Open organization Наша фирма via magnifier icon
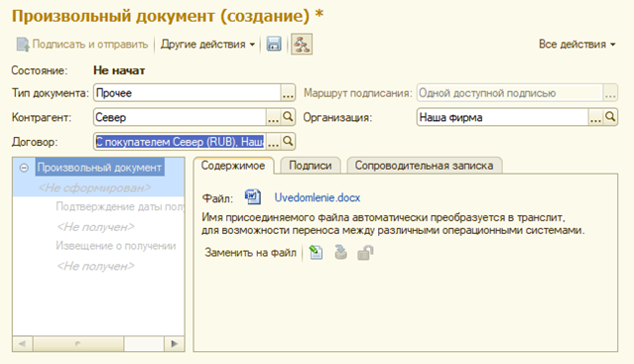The width and height of the screenshot is (634, 364). (x=610, y=117)
